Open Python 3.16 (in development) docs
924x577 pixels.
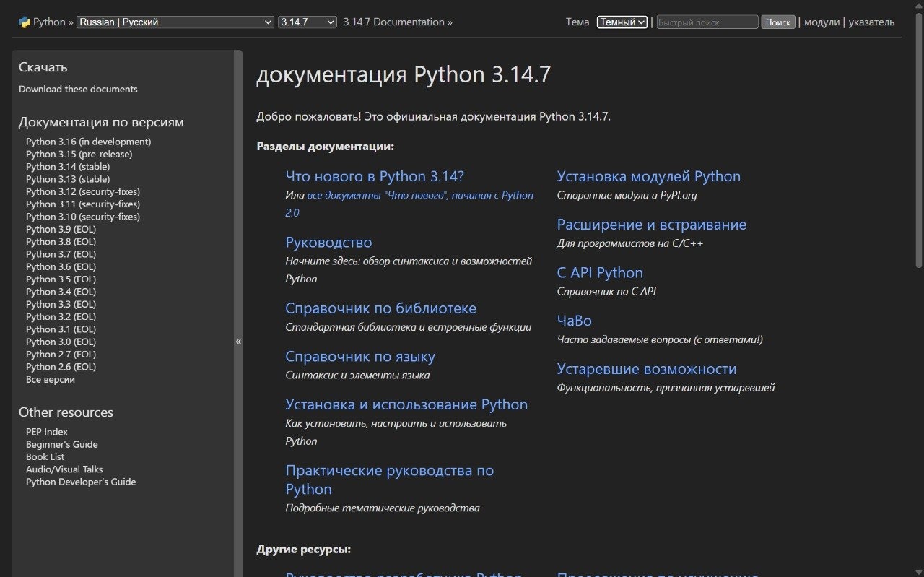[x=89, y=142]
